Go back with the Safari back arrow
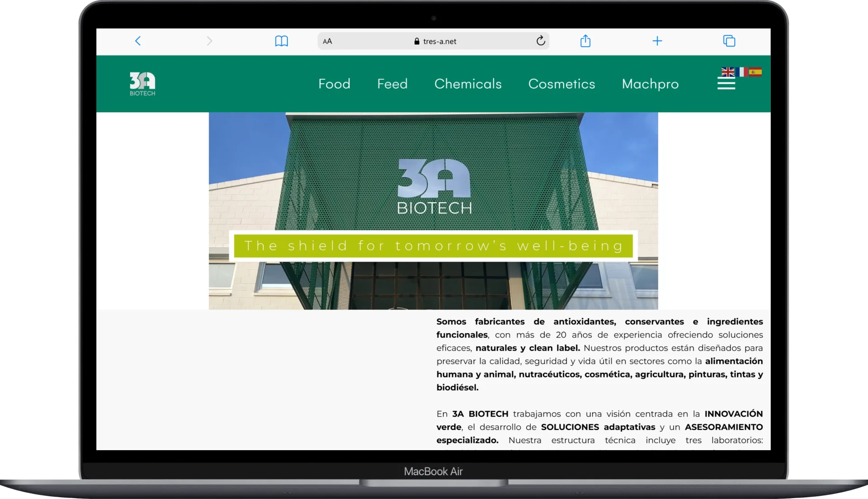Viewport: 868px width, 499px height. point(138,41)
